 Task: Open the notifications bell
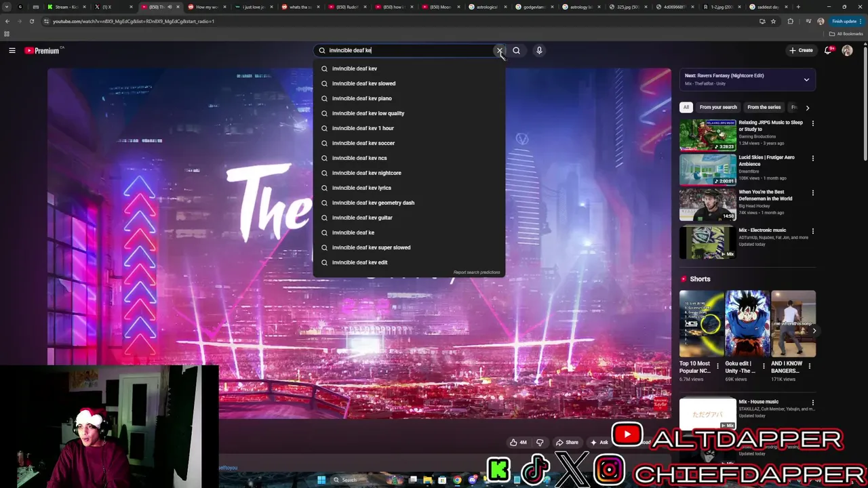tap(828, 50)
